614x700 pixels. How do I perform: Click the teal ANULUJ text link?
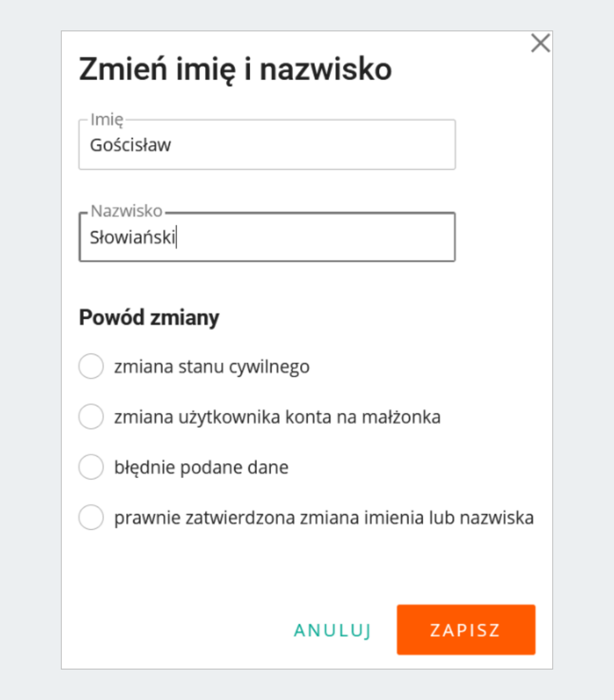[333, 629]
